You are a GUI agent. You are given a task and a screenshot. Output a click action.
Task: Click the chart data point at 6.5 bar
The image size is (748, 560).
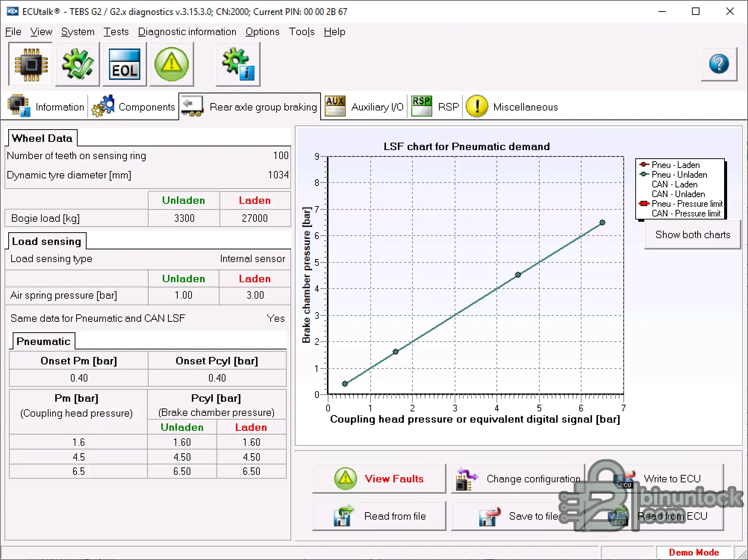602,223
